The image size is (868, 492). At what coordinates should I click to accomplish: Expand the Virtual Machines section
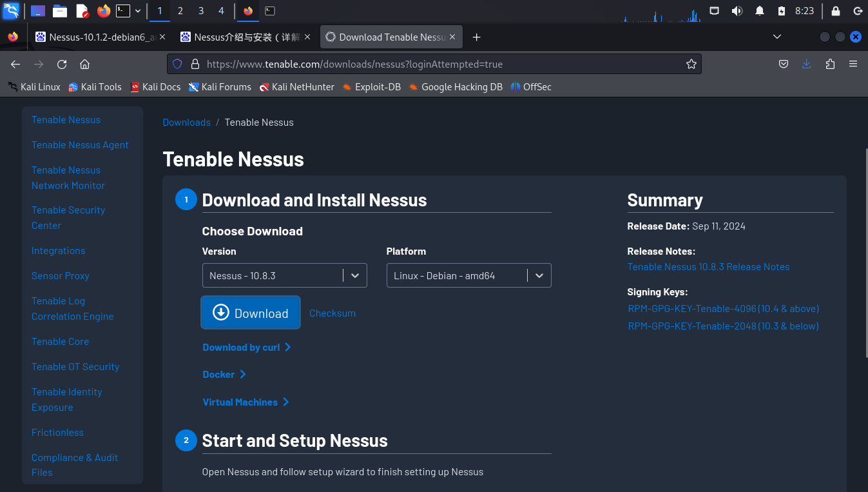click(x=246, y=402)
